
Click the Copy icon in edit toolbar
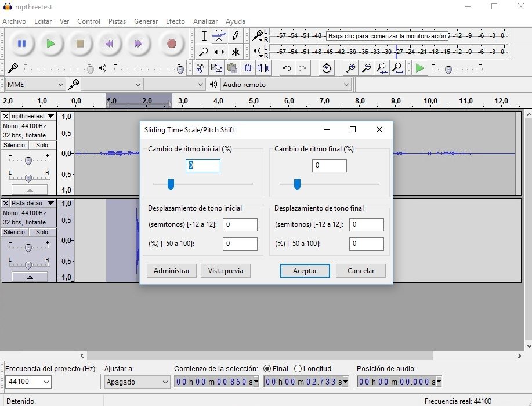[216, 68]
